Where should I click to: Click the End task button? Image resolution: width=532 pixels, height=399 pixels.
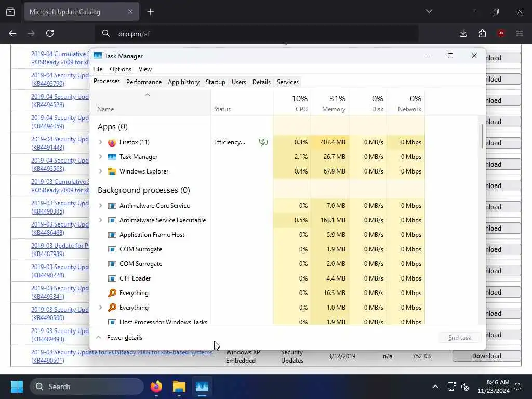click(460, 338)
